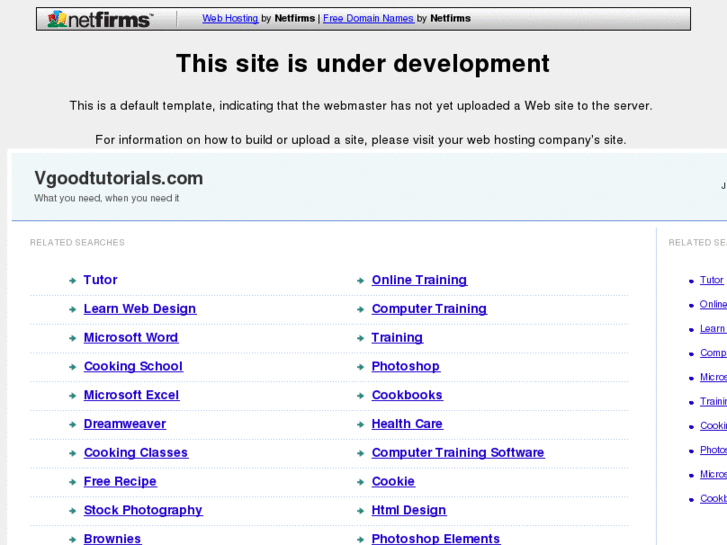Open the Cooking School link
727x545 pixels.
(133, 366)
